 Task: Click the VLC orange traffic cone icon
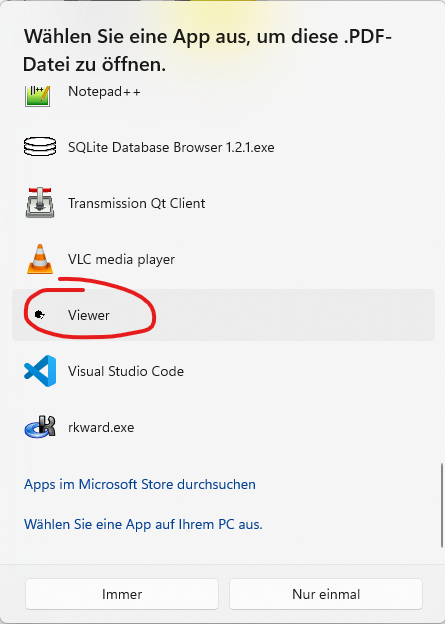point(39,259)
